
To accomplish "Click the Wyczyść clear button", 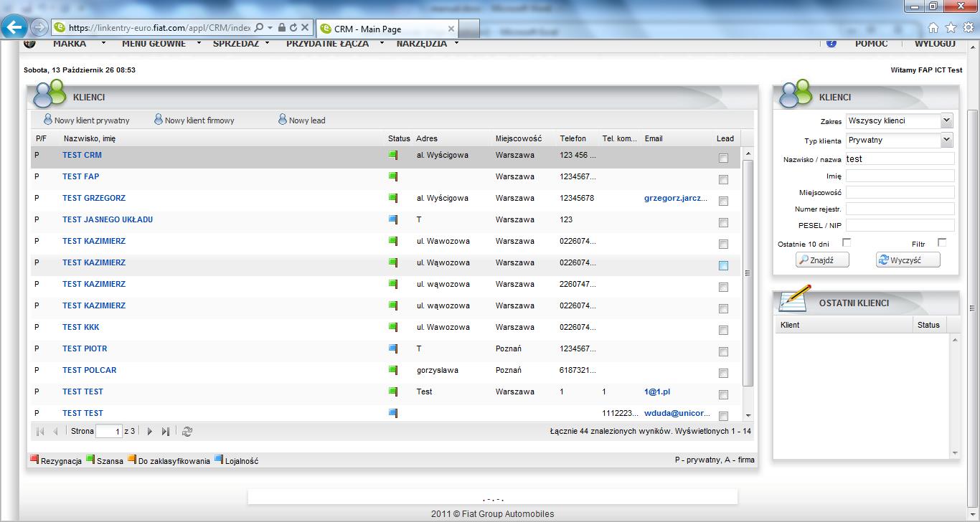I will 908,260.
